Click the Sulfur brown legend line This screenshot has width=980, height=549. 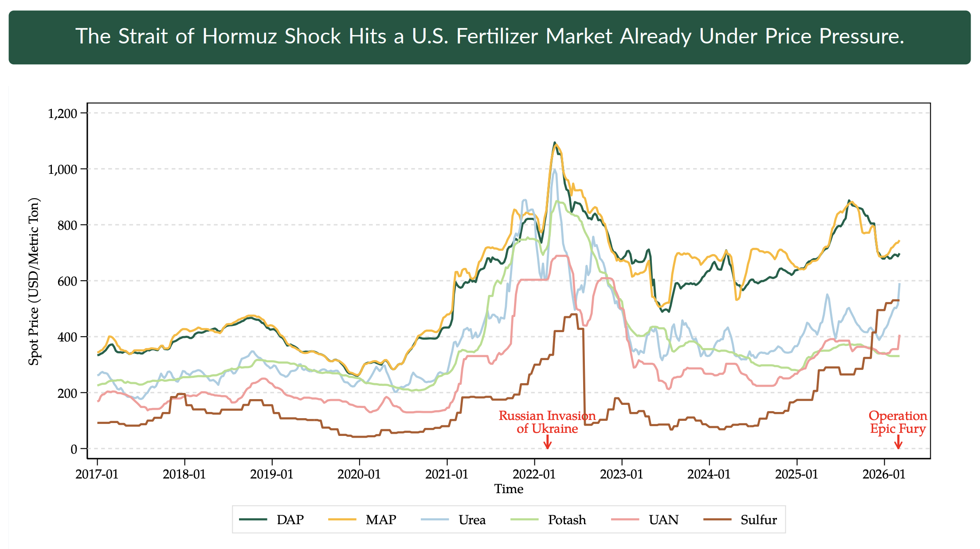point(717,519)
